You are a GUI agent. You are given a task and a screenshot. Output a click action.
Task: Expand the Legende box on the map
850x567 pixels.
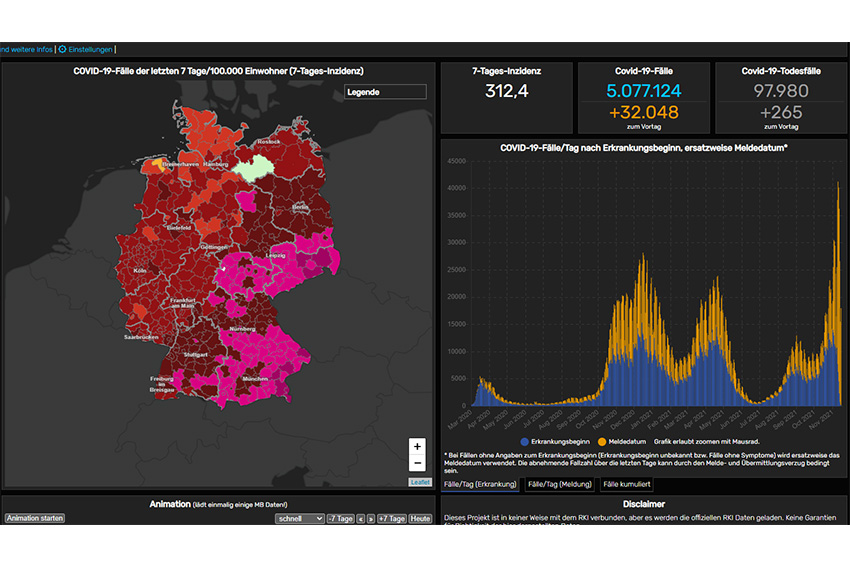(x=385, y=92)
